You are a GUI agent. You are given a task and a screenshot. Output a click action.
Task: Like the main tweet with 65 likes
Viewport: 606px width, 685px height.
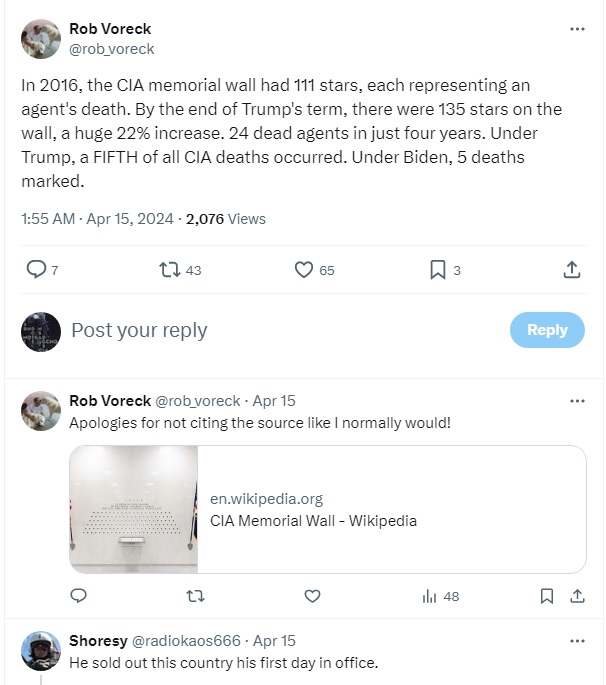304,269
